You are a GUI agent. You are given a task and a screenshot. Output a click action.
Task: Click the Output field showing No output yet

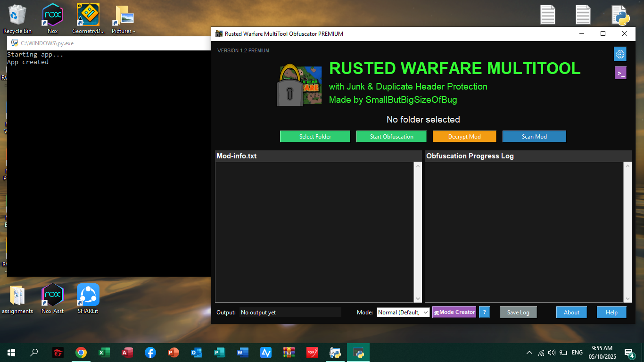290,312
